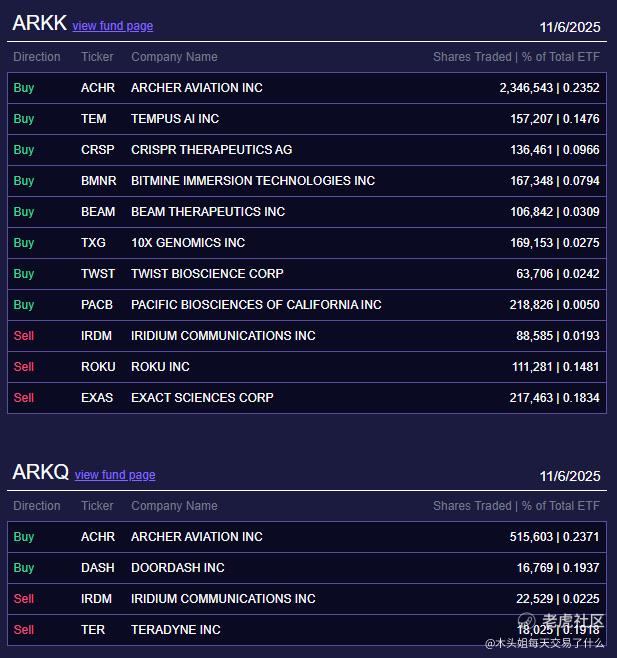Image resolution: width=617 pixels, height=658 pixels.
Task: Click BITMINE IMMERSION TECHNOLOGIES INC
Action: 253,181
